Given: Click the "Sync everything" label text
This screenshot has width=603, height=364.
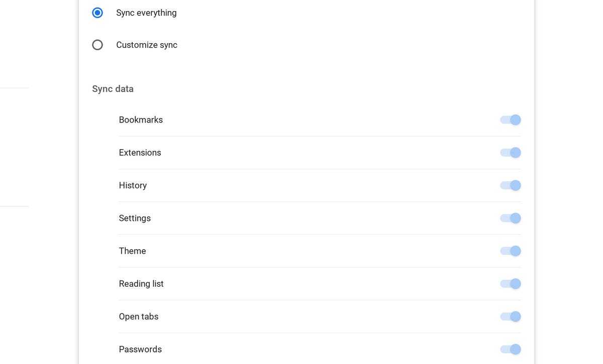Looking at the screenshot, I should click(146, 13).
